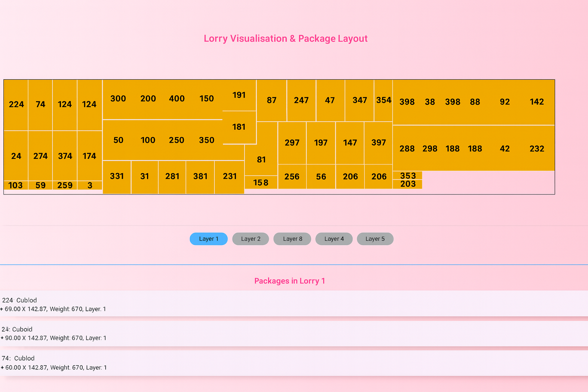Select package block 81 in the layout
This screenshot has width=588, height=392.
[x=261, y=159]
